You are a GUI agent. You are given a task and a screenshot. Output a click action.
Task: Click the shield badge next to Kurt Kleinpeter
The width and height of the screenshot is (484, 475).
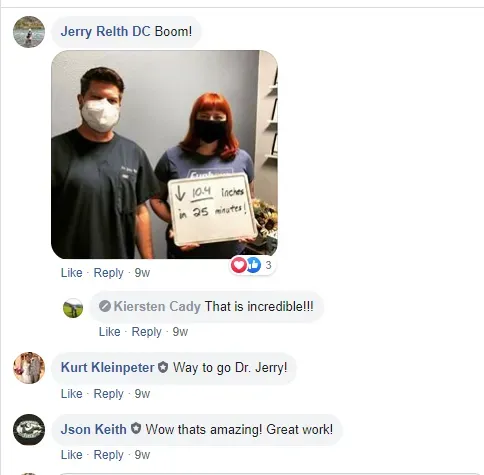(163, 367)
